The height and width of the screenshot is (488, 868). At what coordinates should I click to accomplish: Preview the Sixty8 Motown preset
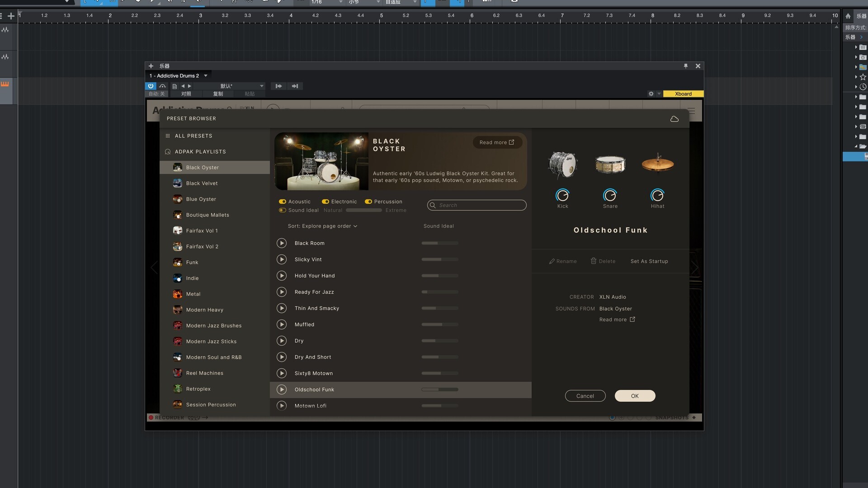(282, 373)
